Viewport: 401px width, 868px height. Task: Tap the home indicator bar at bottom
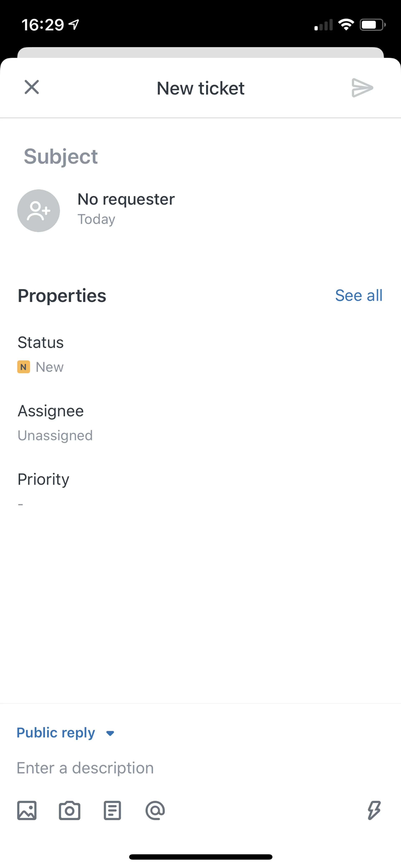[200, 857]
